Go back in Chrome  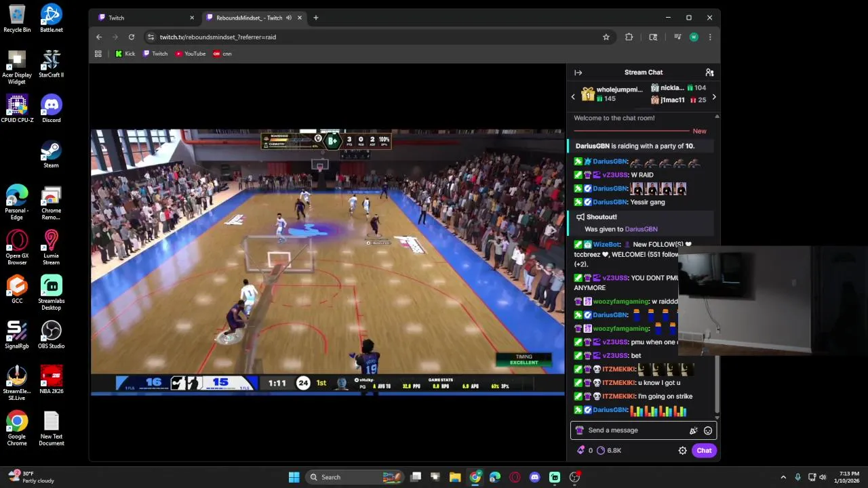tap(99, 37)
